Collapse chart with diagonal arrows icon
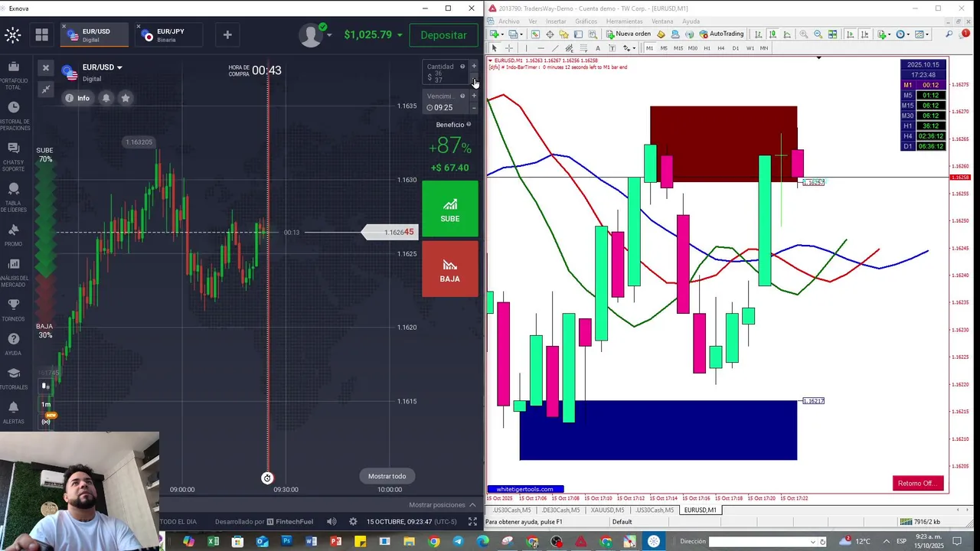 click(x=45, y=90)
